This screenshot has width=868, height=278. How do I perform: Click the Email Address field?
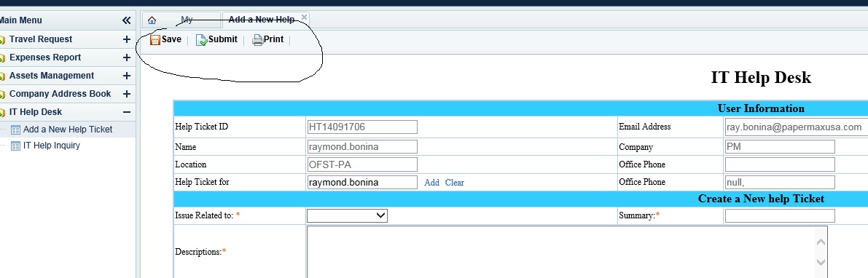click(796, 127)
